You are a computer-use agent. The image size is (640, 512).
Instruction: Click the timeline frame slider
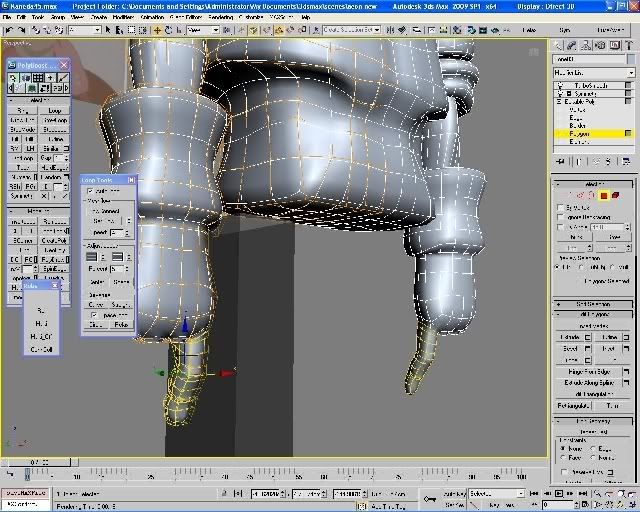[x=37, y=461]
